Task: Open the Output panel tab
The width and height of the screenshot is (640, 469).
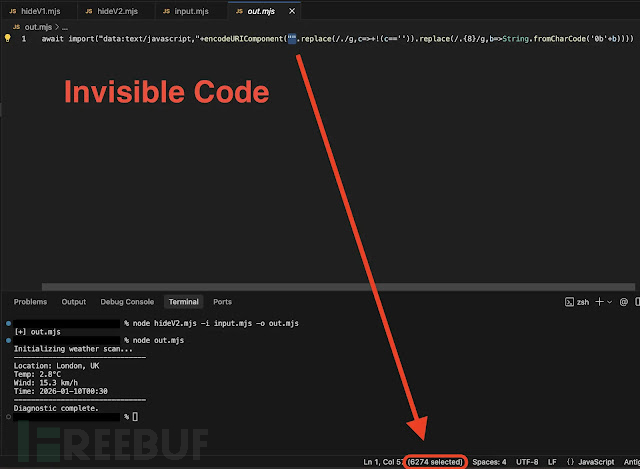Action: [73, 302]
